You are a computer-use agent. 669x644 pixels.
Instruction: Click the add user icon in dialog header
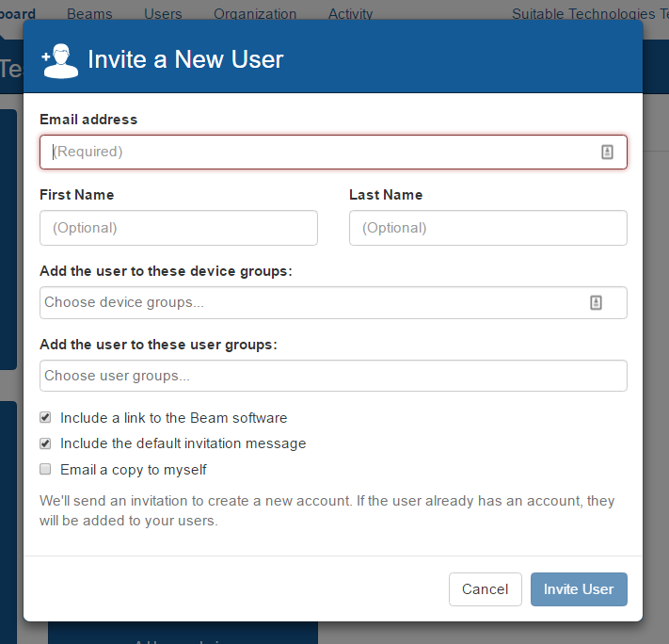[x=60, y=60]
